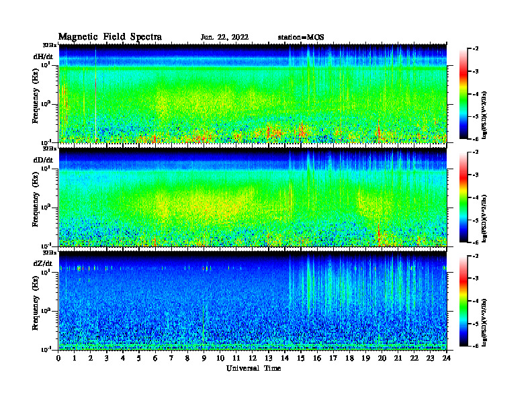The width and height of the screenshot is (532, 411).
Task: Click the "station=MOS" label
Action: (301, 38)
